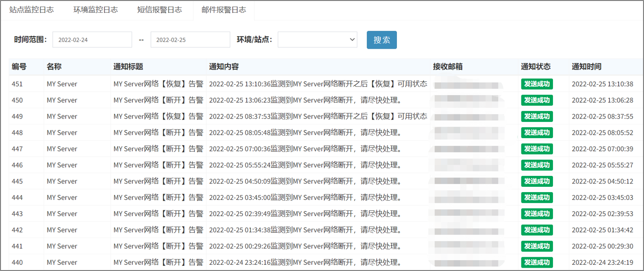This screenshot has width=644, height=271.
Task: Click the end date field 2022-02-25
Action: pos(190,40)
